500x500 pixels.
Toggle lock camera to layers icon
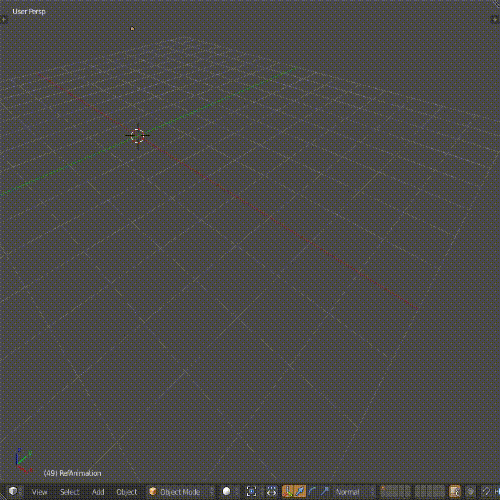[455, 492]
